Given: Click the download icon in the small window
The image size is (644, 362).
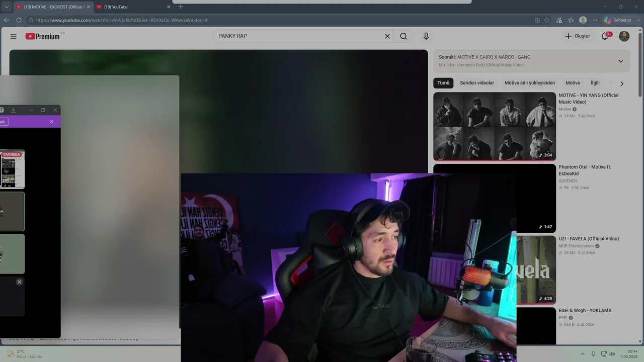Looking at the screenshot, I should tap(14, 110).
